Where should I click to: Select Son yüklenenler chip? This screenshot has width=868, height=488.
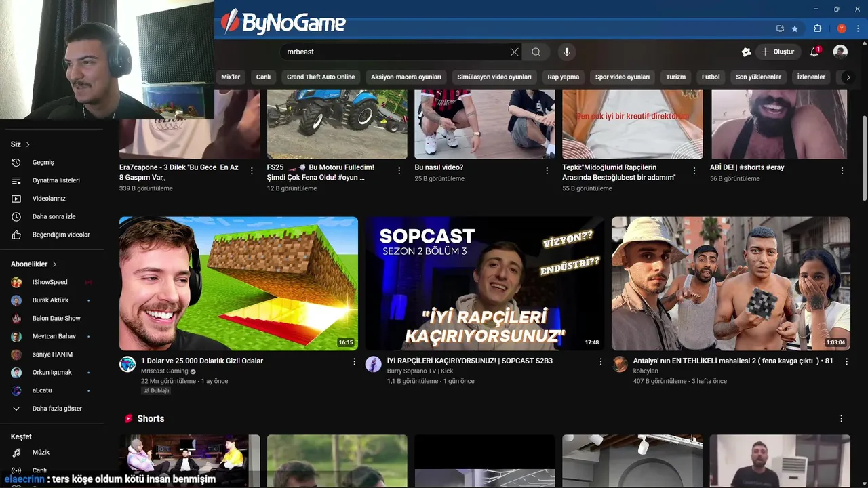pyautogui.click(x=758, y=77)
